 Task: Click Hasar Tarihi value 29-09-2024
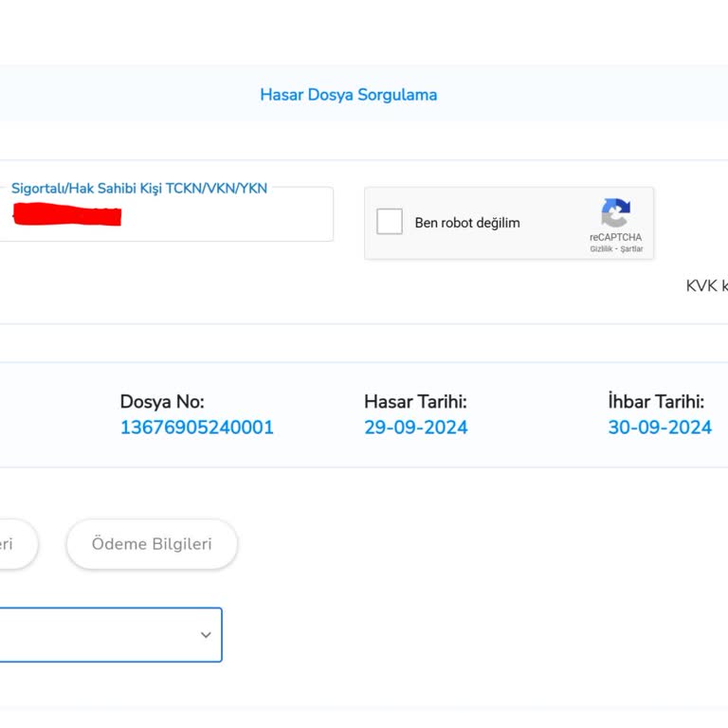pyautogui.click(x=415, y=428)
